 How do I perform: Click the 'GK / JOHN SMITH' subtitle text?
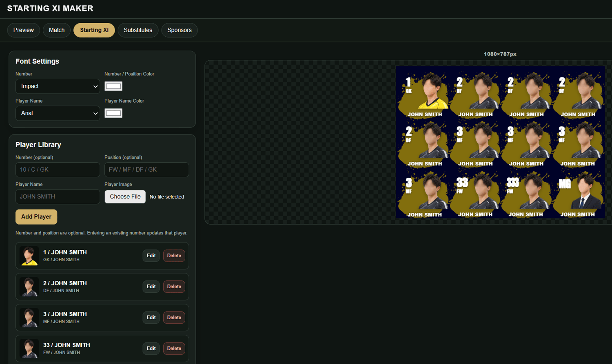(61, 260)
